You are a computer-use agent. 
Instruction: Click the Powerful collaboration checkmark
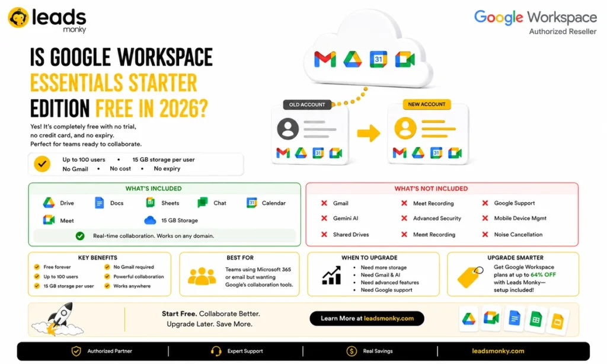tap(107, 276)
